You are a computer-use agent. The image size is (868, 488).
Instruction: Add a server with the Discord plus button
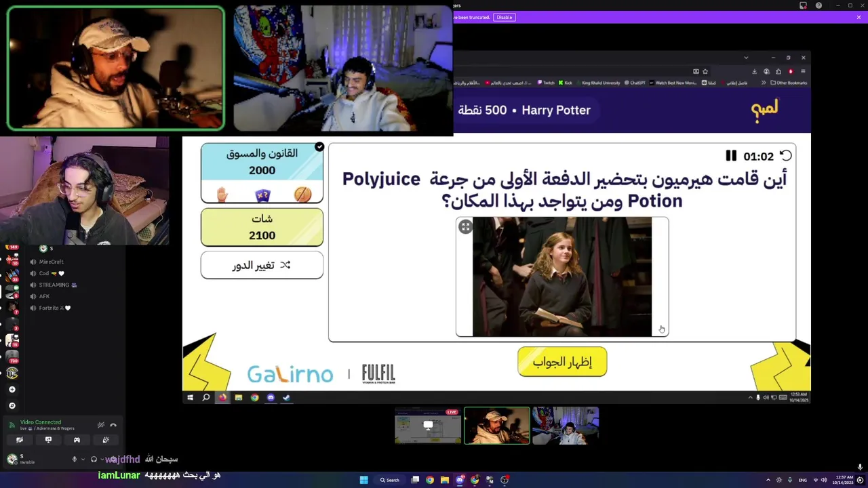(12, 390)
